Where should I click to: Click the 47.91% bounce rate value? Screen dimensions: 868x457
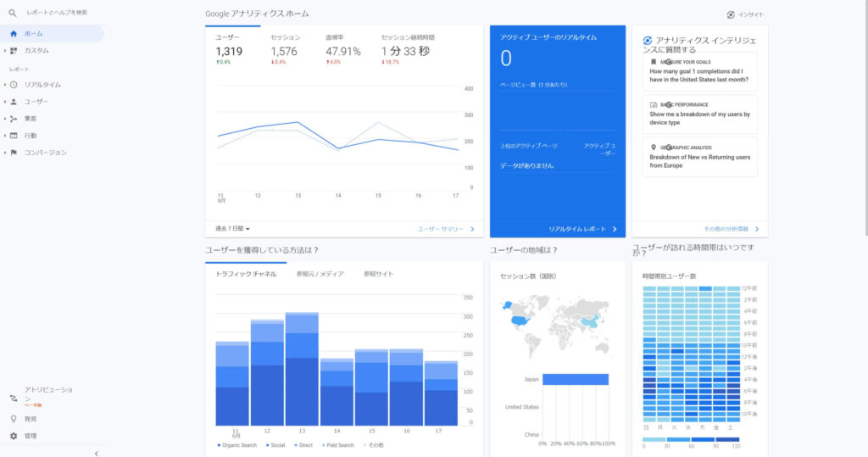343,52
